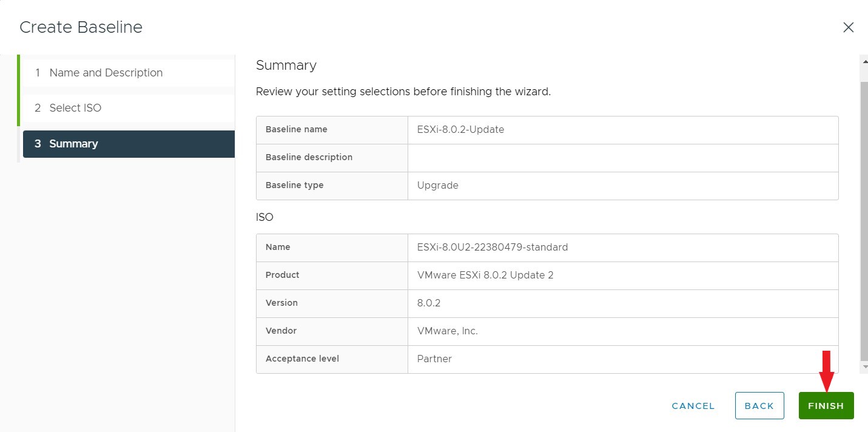Screen dimensions: 868x432
Task: Select the Partner acceptance level value
Action: 434,359
